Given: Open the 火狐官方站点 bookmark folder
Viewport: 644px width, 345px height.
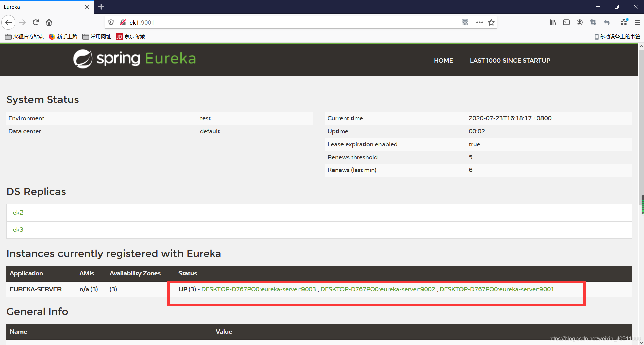Looking at the screenshot, I should coord(25,37).
